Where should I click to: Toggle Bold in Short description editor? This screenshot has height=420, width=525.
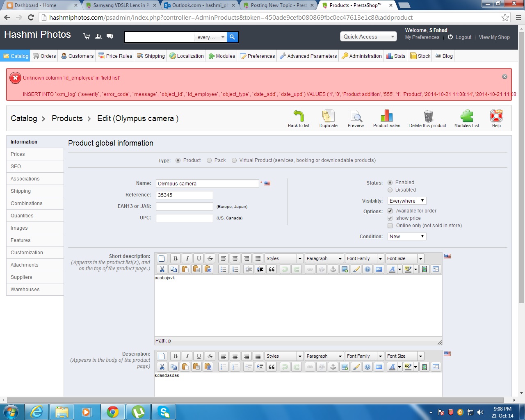point(176,258)
